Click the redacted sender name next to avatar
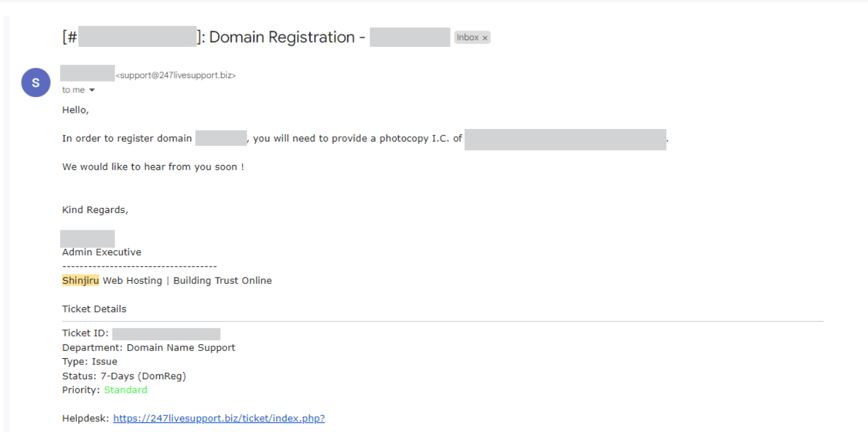Image resolution: width=868 pixels, height=432 pixels. (87, 73)
